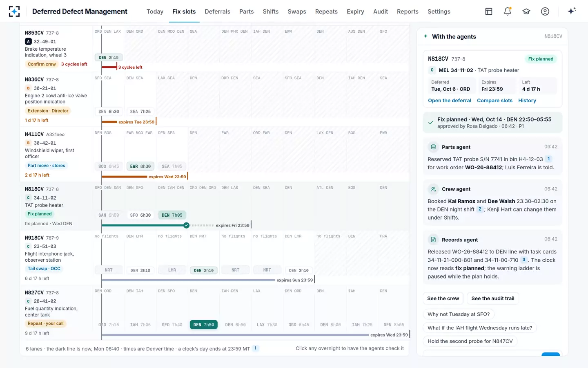Open the user profile icon
The height and width of the screenshot is (368, 588).
coord(545,11)
